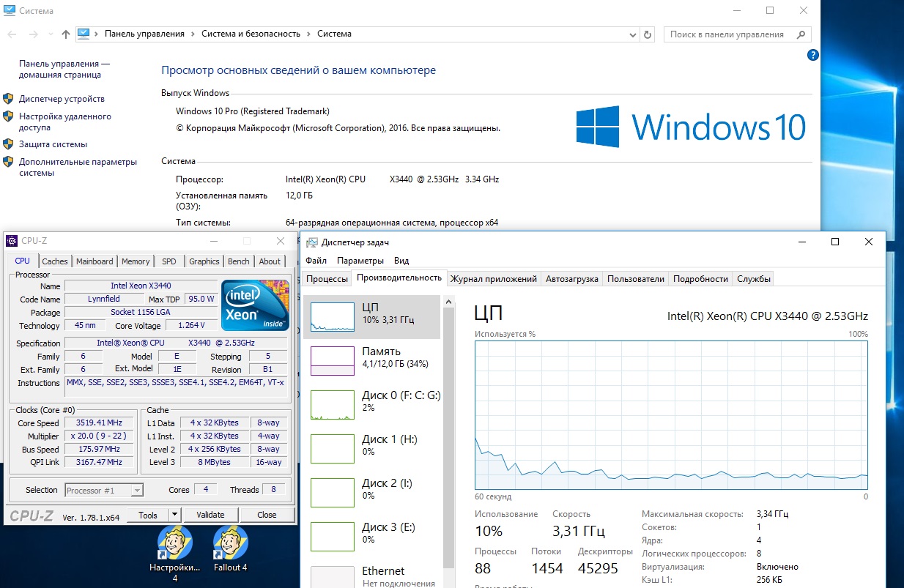Switch to Mainboard tab in CPU-Z
This screenshot has height=588, width=904.
tap(95, 261)
